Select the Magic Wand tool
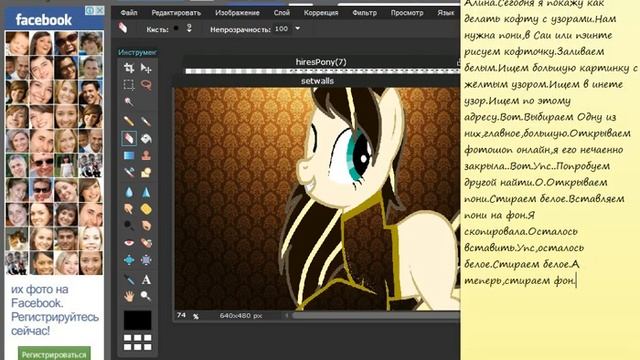The height and width of the screenshot is (360, 640). click(129, 102)
